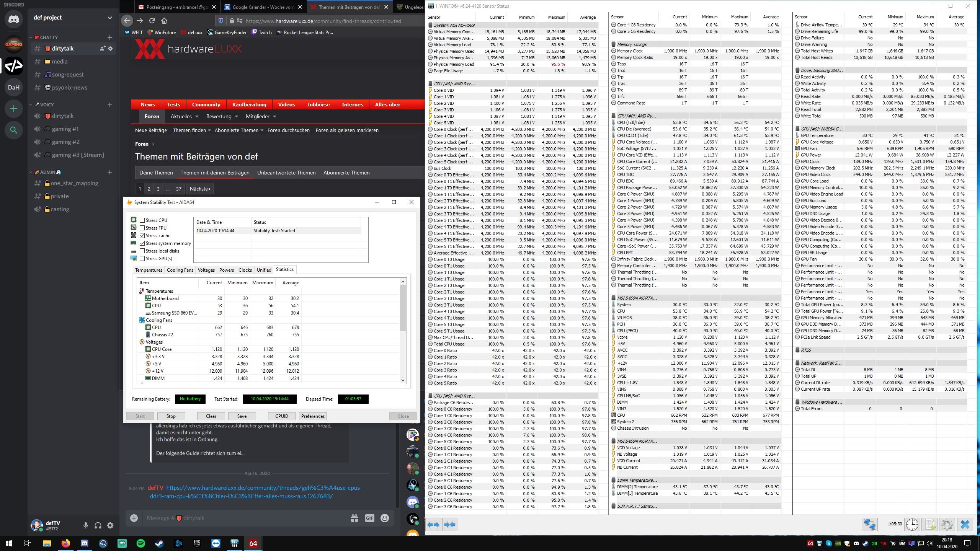Explore public servers in Discord

[x=14, y=130]
